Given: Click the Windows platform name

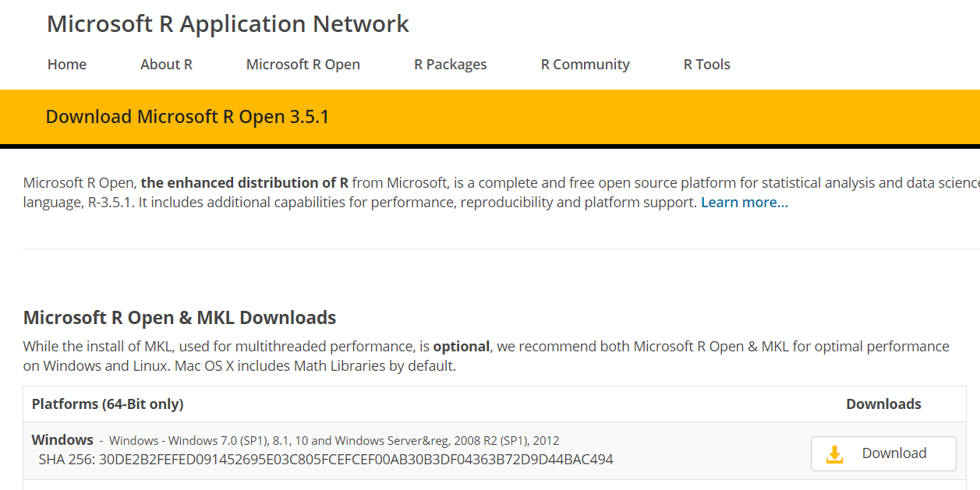Looking at the screenshot, I should 62,440.
